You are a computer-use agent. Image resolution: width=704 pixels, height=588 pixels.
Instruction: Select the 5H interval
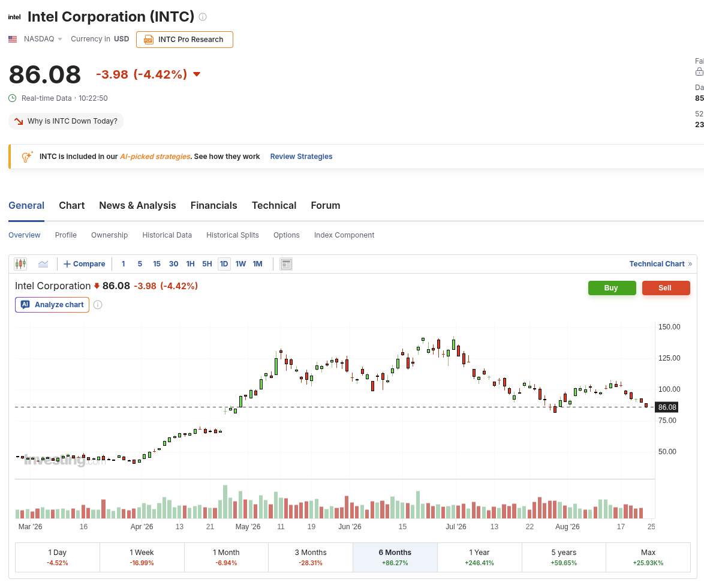tap(207, 264)
